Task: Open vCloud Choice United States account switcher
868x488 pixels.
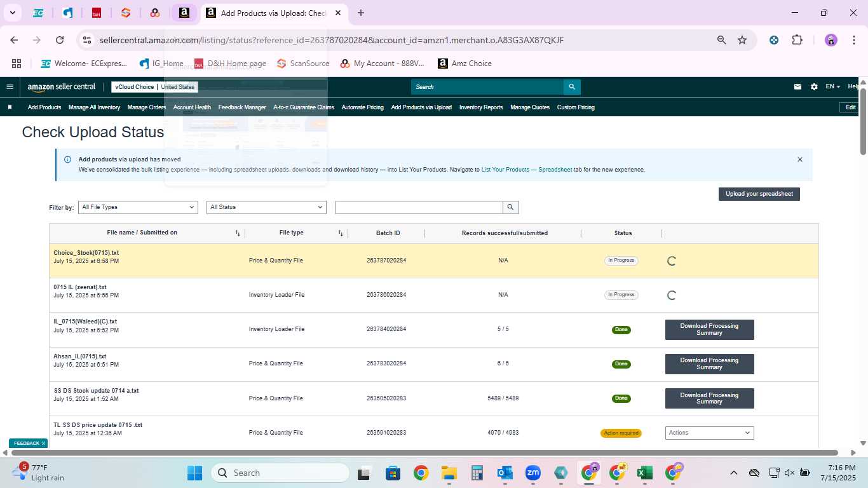Action: 155,87
